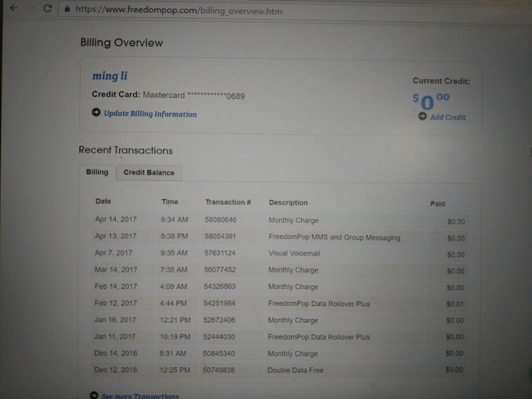532x399 pixels.
Task: Click the Paid column header
Action: [437, 204]
